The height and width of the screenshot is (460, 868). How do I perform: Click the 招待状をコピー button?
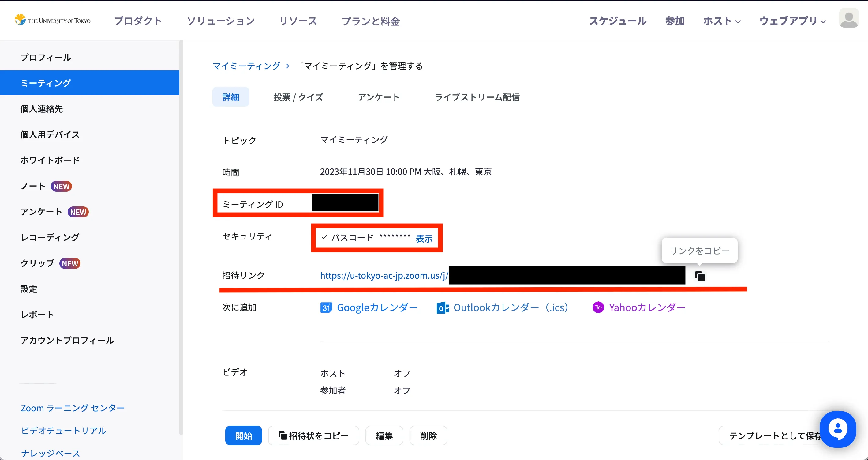pos(313,435)
